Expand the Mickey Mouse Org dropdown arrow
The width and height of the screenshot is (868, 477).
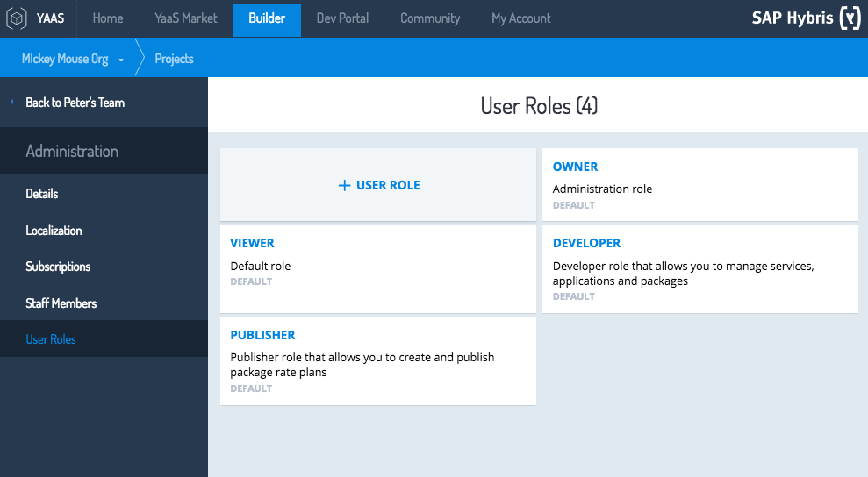tap(121, 60)
